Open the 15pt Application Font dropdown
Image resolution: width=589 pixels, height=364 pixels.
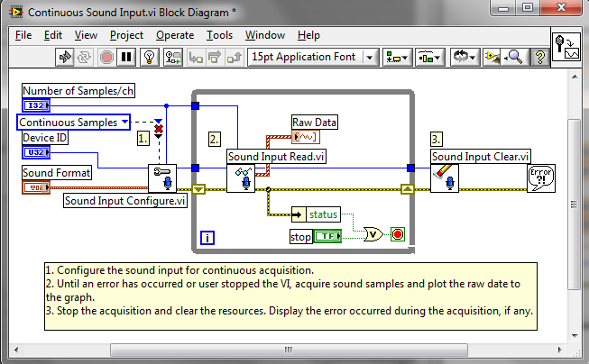313,58
